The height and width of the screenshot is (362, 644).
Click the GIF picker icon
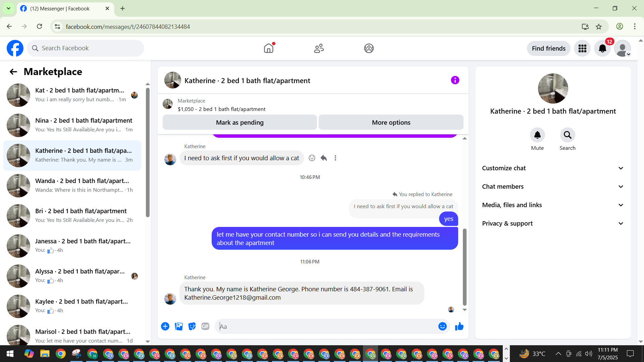click(205, 326)
